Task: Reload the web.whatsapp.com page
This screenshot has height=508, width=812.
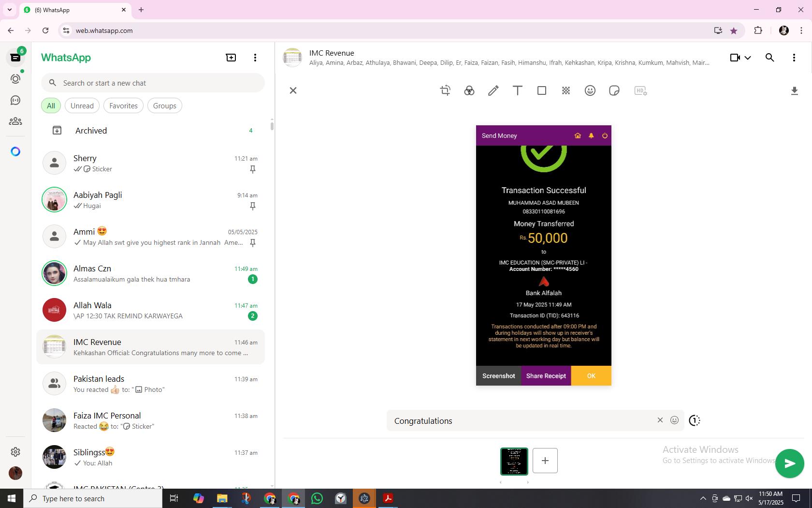Action: 45,30
